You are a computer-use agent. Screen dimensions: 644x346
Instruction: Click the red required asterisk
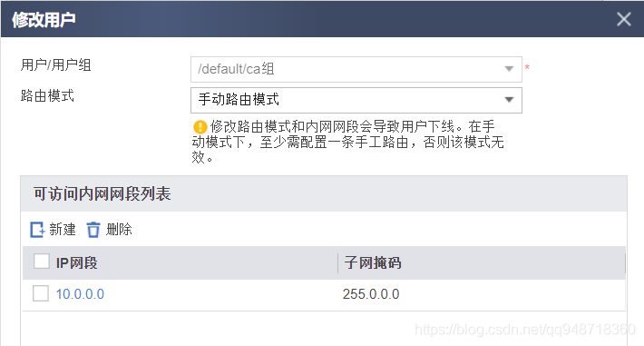point(527,66)
